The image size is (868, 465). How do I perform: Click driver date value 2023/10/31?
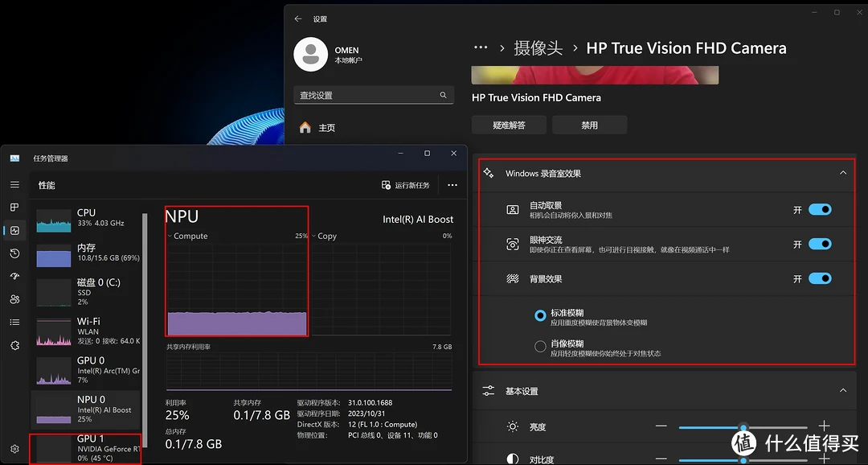pos(366,414)
